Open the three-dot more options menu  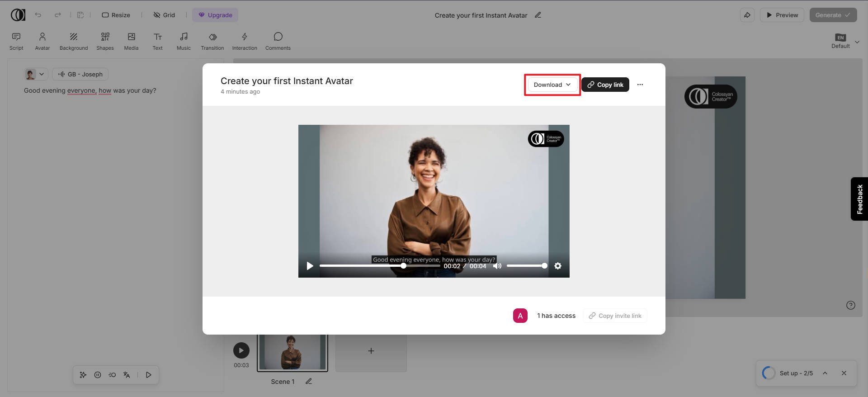(640, 85)
